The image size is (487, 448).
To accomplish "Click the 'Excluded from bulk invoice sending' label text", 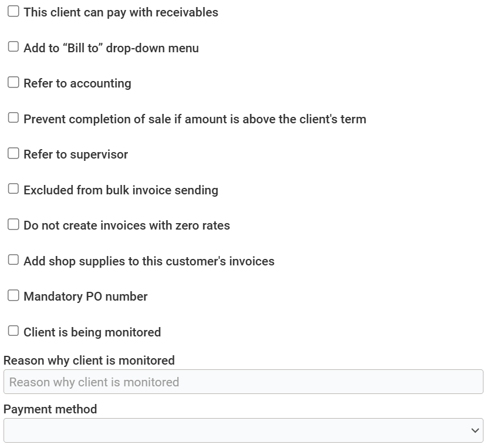I will [x=121, y=190].
